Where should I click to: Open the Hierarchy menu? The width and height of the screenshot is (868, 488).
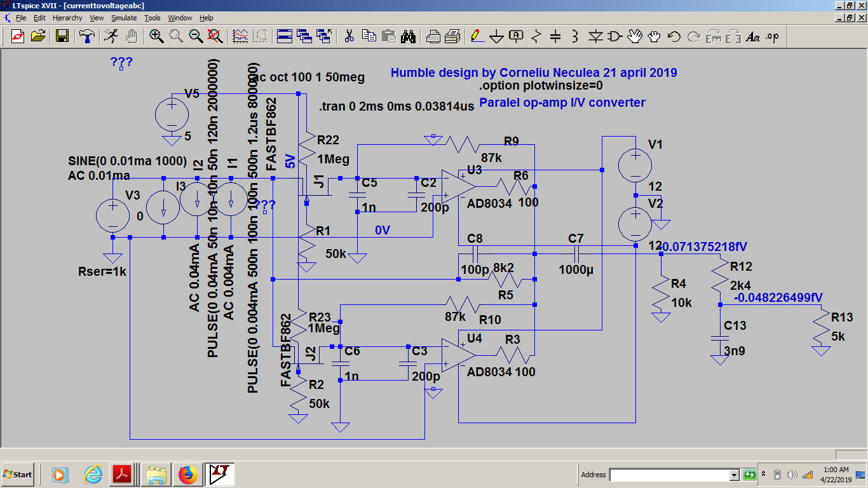pyautogui.click(x=67, y=18)
